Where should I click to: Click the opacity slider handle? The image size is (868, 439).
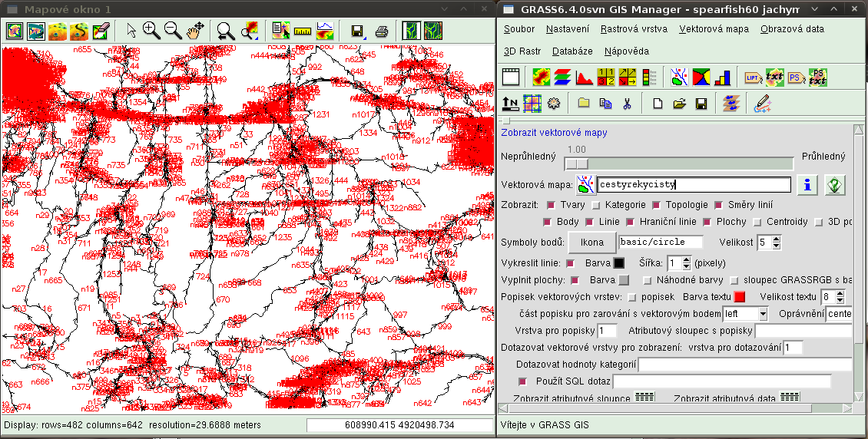pyautogui.click(x=575, y=163)
